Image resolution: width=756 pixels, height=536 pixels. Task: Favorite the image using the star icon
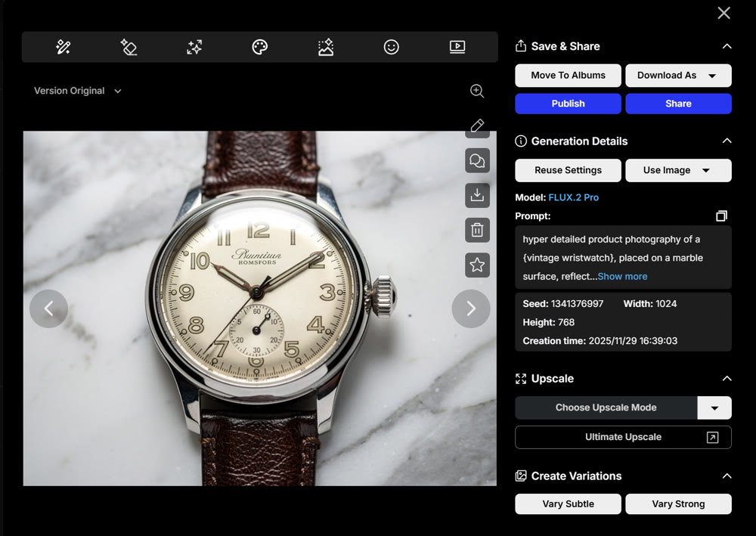(x=477, y=265)
